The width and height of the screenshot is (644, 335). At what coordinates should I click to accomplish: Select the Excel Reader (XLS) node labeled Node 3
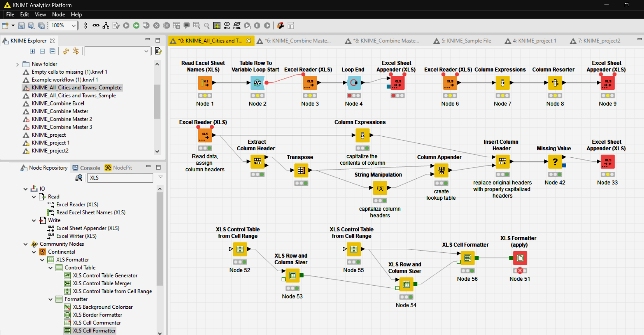(x=310, y=83)
